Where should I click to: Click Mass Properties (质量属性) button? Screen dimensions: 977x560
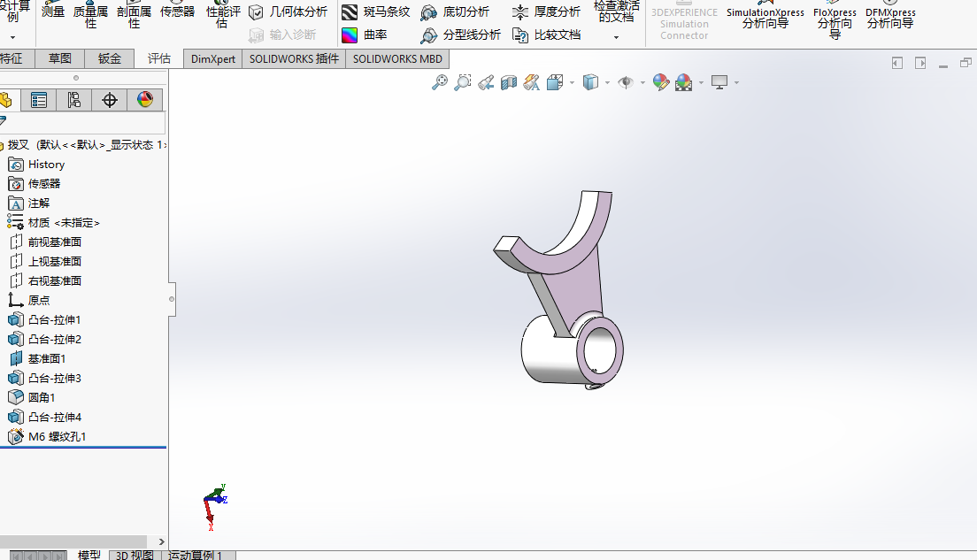(x=90, y=16)
